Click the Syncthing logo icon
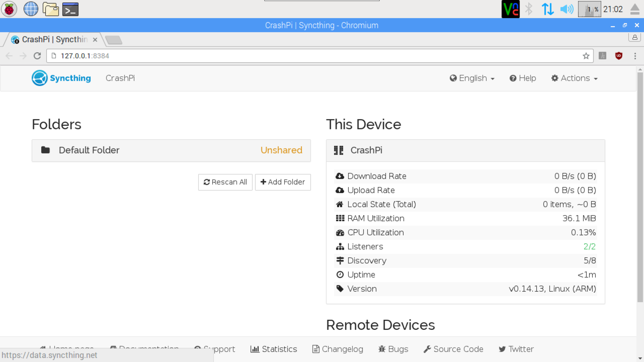 point(40,78)
